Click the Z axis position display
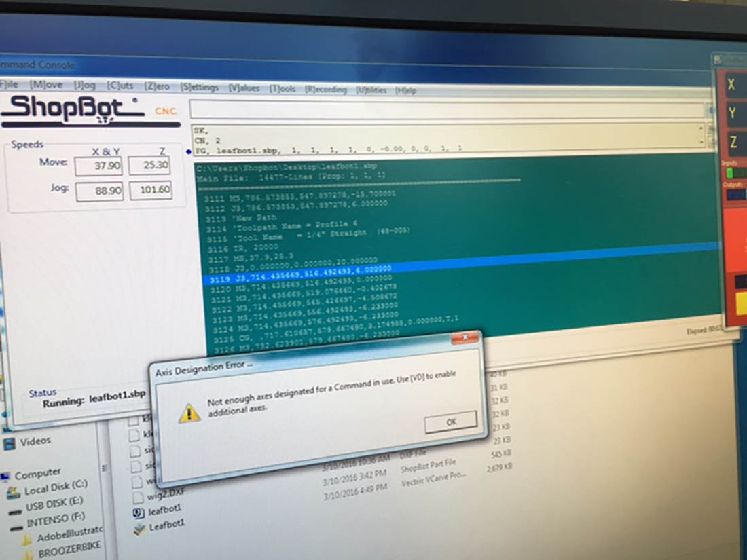The height and width of the screenshot is (560, 747). coord(737,142)
